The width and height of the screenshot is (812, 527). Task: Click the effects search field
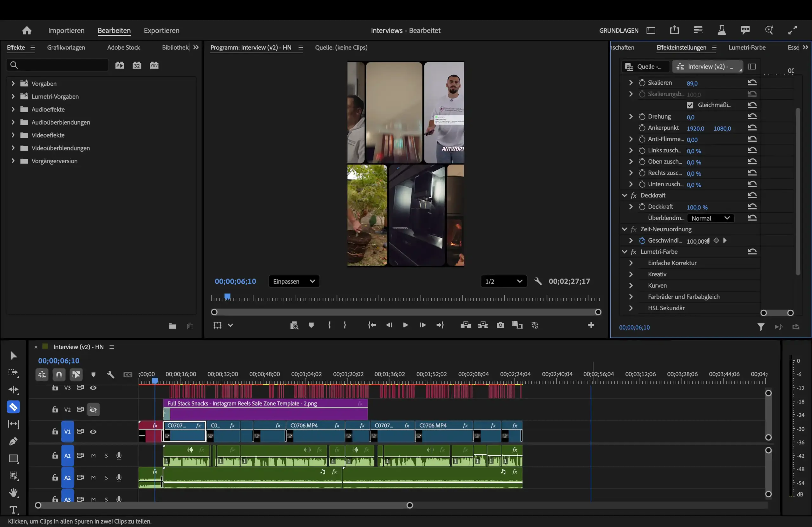[58, 65]
